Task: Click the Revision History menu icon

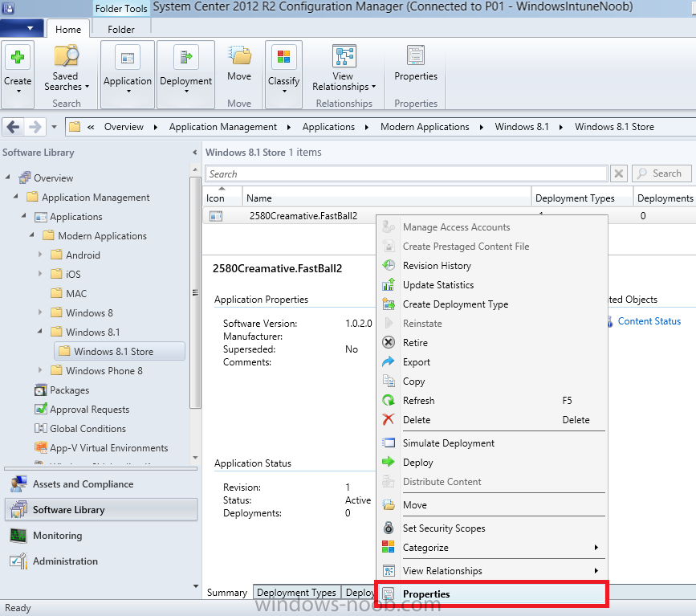Action: 389,266
